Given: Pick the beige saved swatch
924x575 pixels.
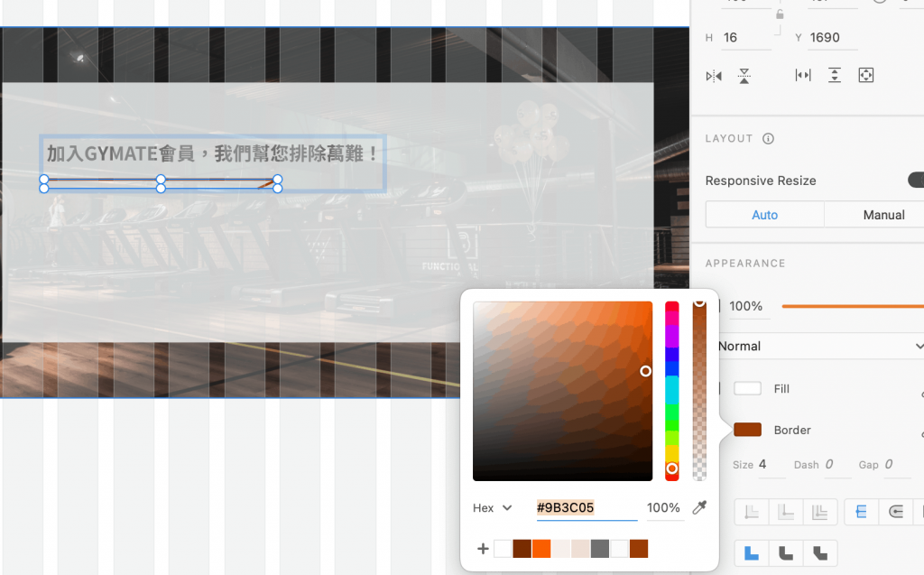Looking at the screenshot, I should pos(580,549).
